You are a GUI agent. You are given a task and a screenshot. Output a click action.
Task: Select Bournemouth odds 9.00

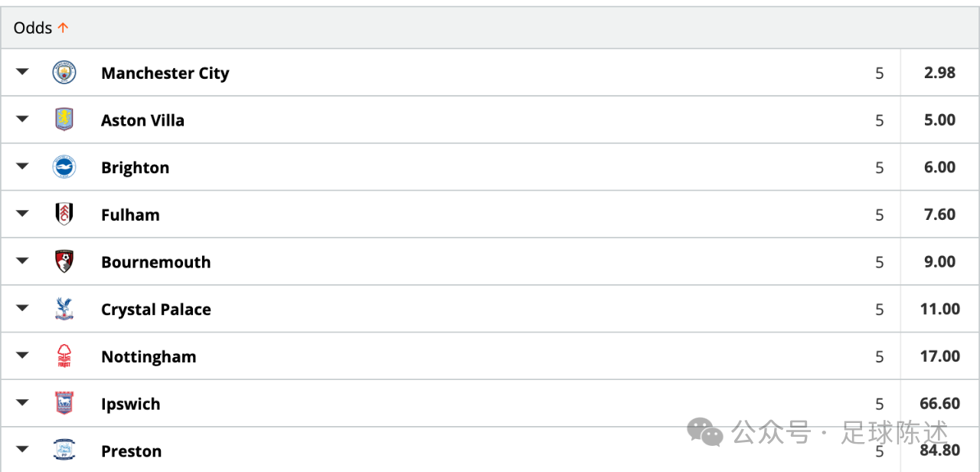[939, 261]
